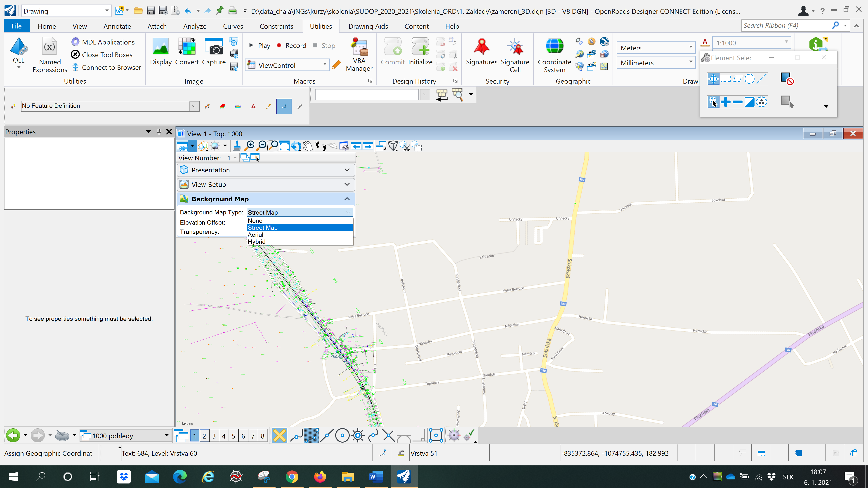Select the Subtract selection mode minus icon
Image resolution: width=868 pixels, height=488 pixels.
tap(737, 102)
